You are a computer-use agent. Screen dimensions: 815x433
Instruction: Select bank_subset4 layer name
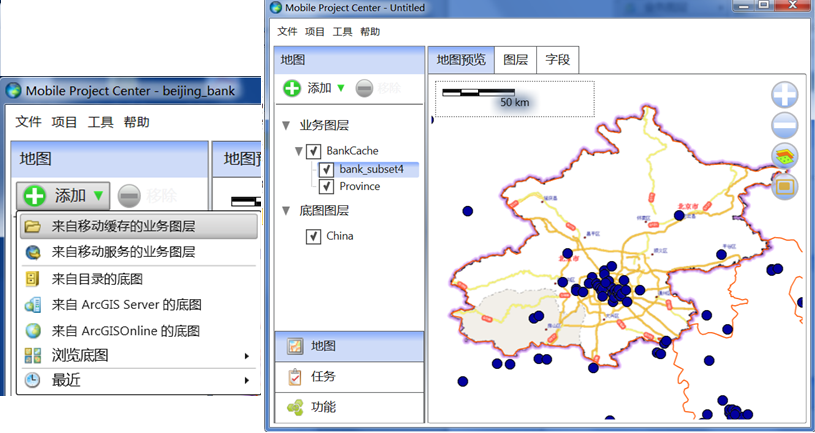point(372,169)
